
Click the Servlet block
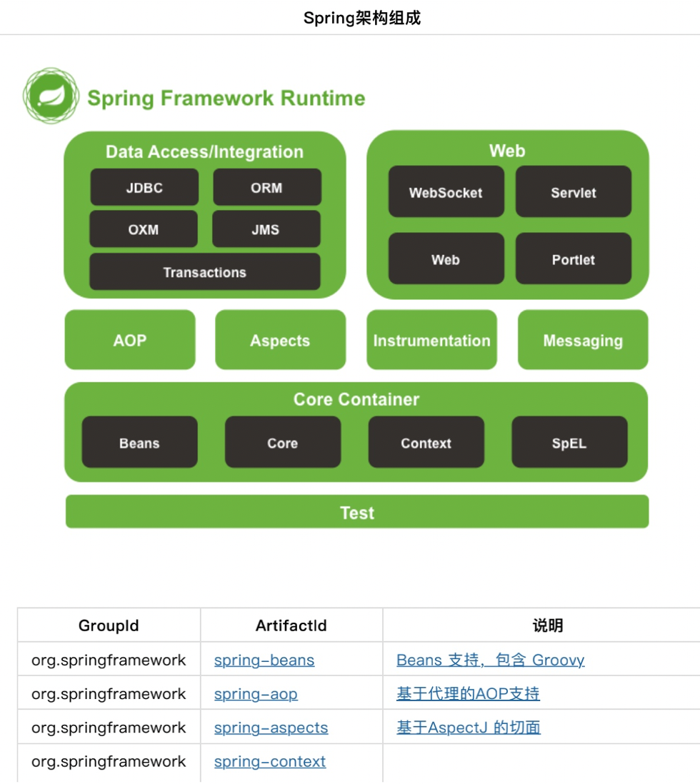574,191
